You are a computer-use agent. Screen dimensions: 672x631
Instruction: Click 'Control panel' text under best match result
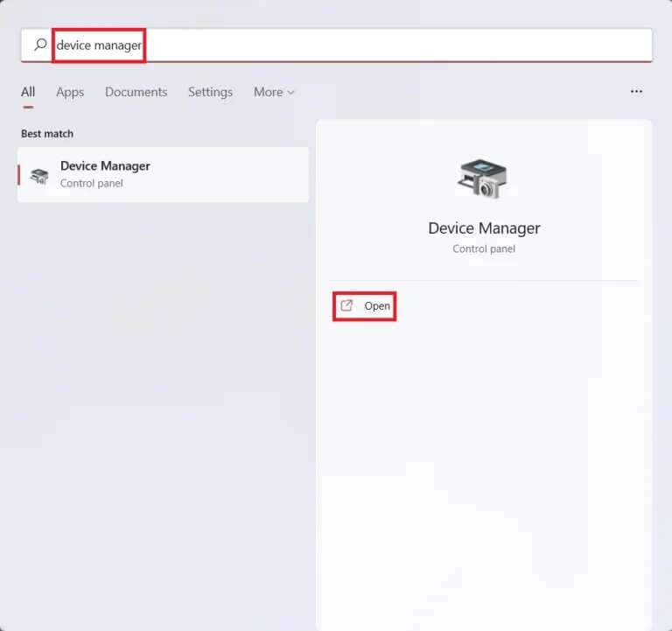coord(91,183)
